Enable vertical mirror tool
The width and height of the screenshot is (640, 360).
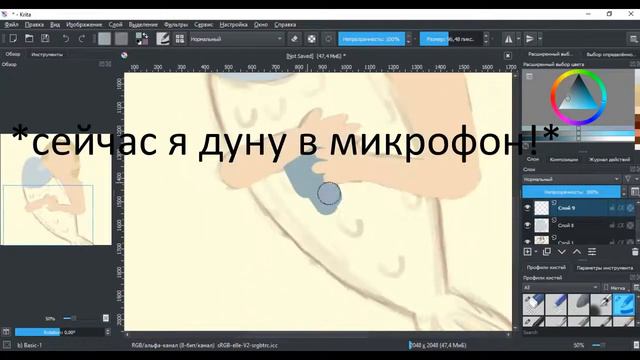coord(530,39)
